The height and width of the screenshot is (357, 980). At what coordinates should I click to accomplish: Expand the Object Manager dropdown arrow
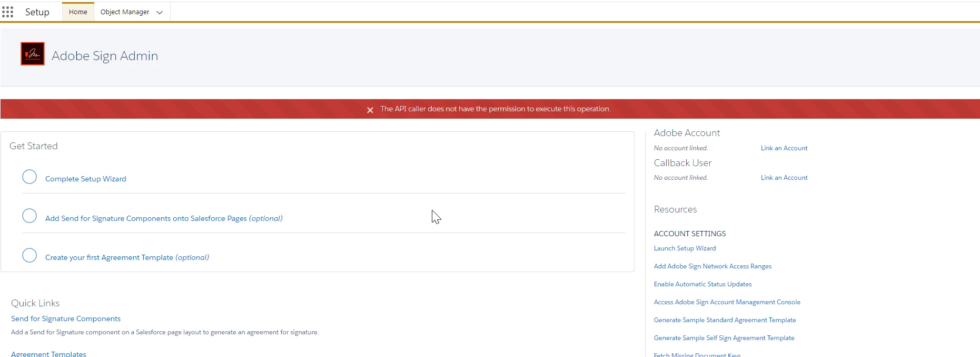pos(160,12)
